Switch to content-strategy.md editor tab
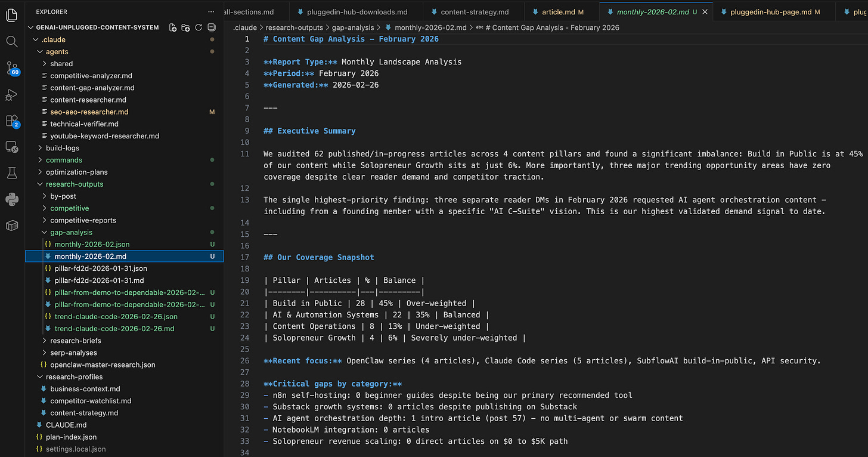 [x=475, y=12]
